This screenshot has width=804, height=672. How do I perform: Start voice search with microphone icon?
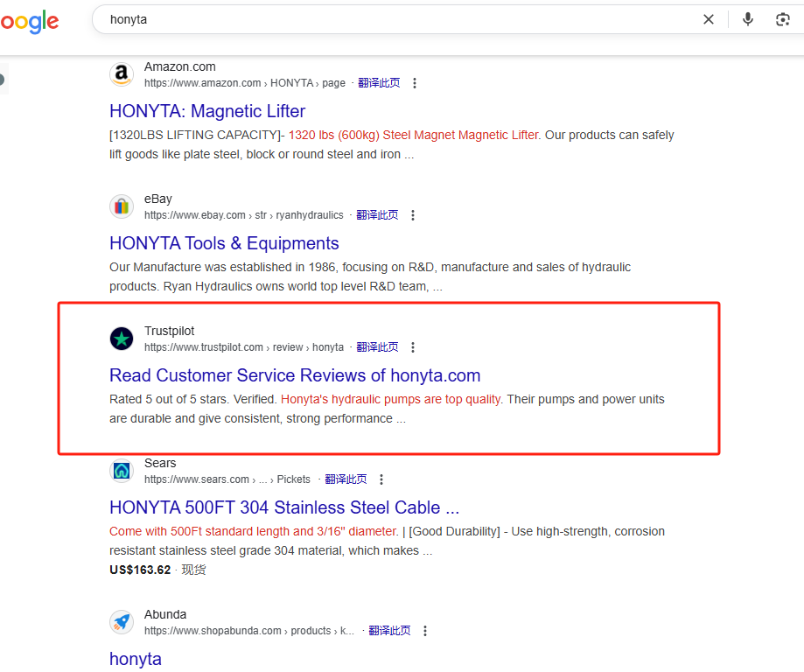click(x=748, y=19)
